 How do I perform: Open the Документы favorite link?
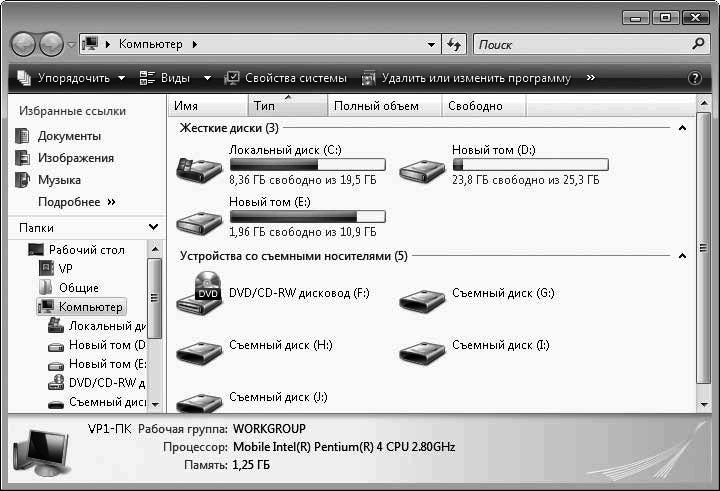point(69,136)
